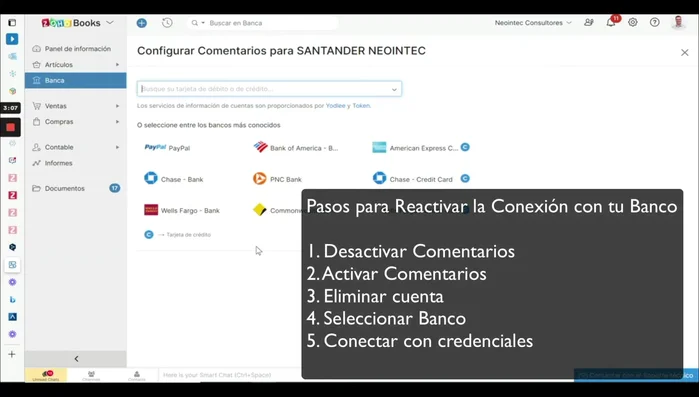This screenshot has width=699, height=397.
Task: Click the Documentos count badge 17
Action: [x=115, y=188]
